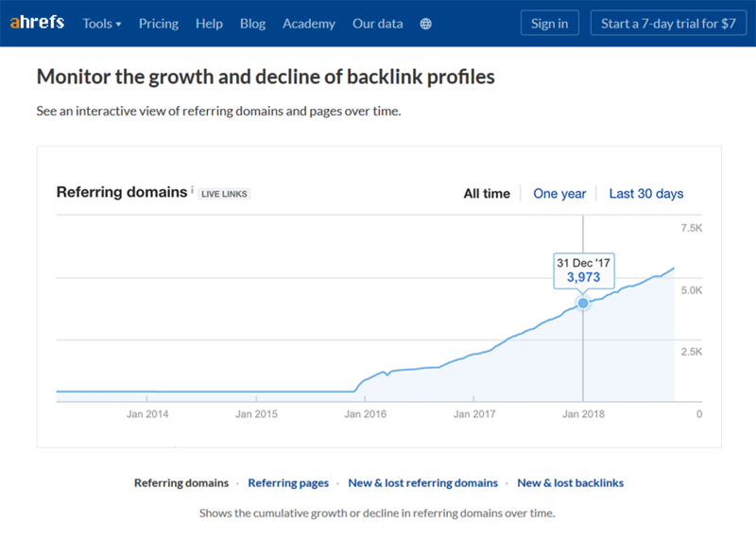Viewport: 756px width, 541px height.
Task: Click the Jan 2014 axis label
Action: [147, 414]
